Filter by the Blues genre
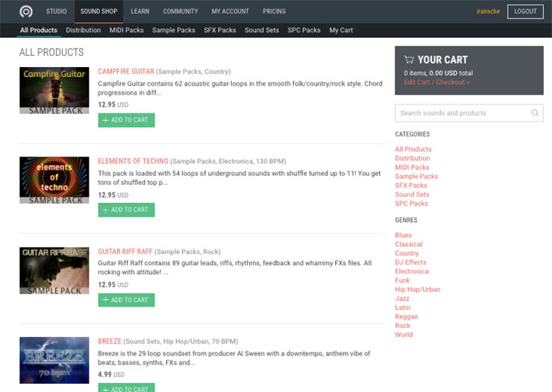Viewport: 552px width, 392px height. [404, 235]
